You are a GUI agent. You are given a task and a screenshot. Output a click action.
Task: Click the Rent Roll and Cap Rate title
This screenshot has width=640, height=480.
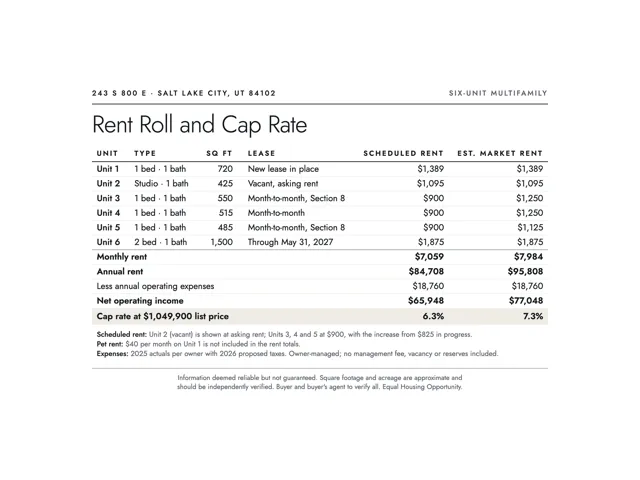tap(200, 125)
